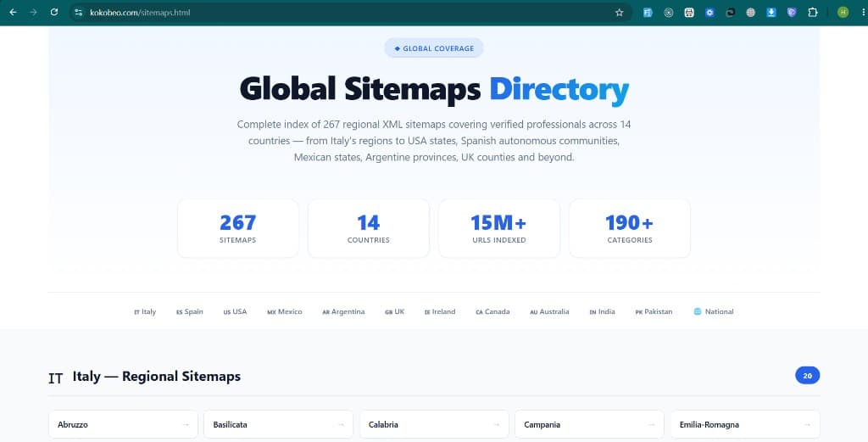Bookmark this page with the star icon
The width and height of the screenshot is (868, 442).
click(620, 12)
